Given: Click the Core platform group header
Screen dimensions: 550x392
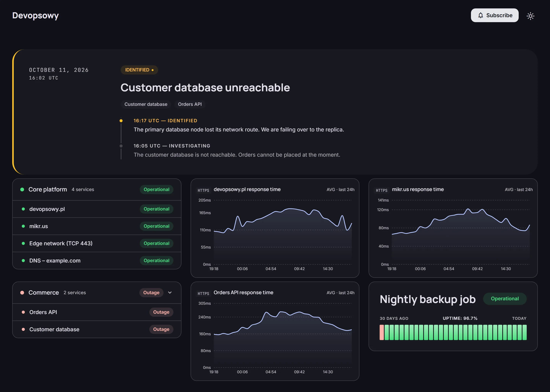Looking at the screenshot, I should coord(97,190).
